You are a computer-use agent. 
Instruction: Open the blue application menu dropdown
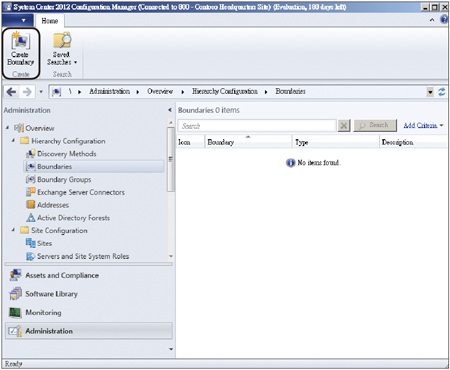tap(18, 20)
